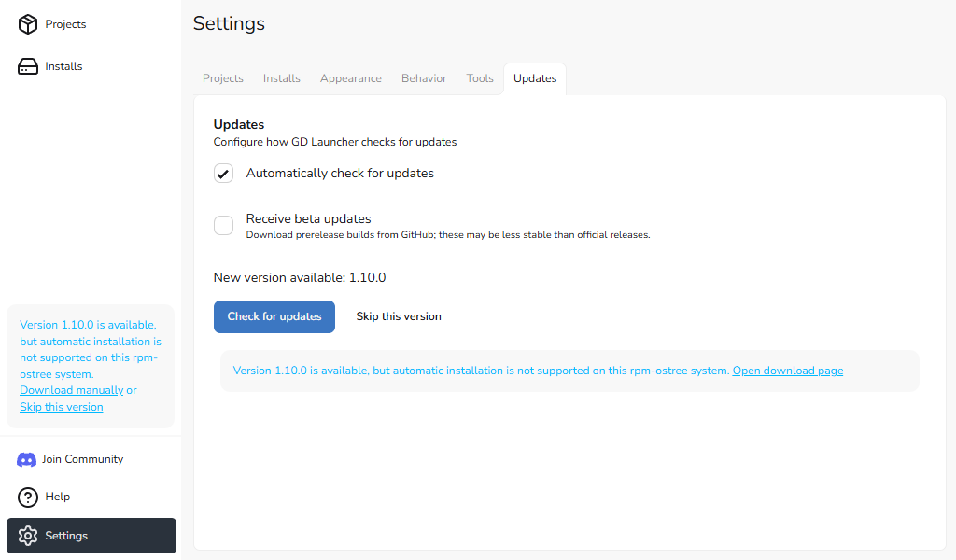Image resolution: width=956 pixels, height=560 pixels.
Task: Click the Automatically check for updates label
Action: [x=340, y=173]
